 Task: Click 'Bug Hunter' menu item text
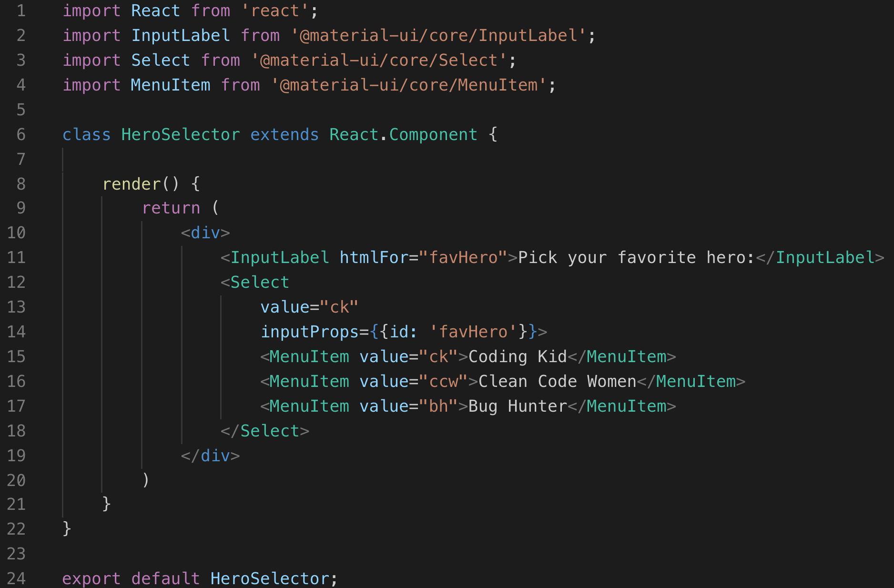[x=518, y=406]
